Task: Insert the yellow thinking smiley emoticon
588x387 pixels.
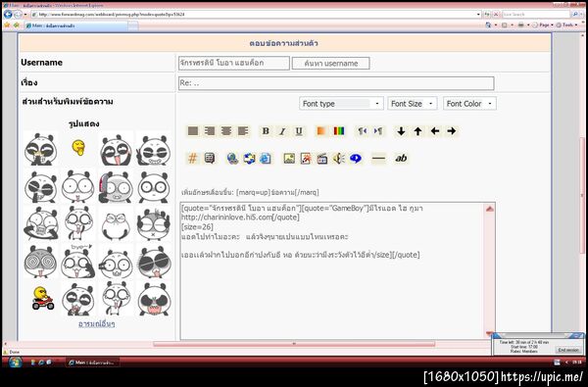Action: click(78, 147)
